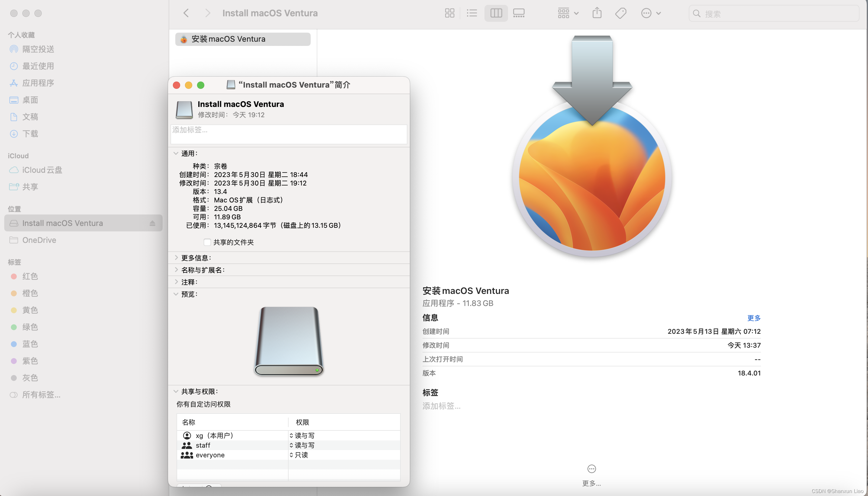Click the drive preview thumbnail
The width and height of the screenshot is (868, 496).
(x=289, y=341)
